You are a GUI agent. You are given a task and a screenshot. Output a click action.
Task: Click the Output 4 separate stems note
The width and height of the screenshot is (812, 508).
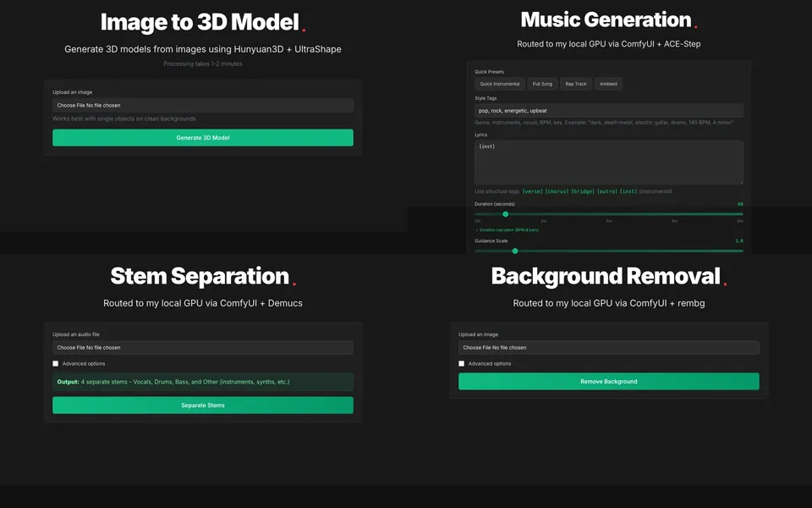tap(202, 382)
